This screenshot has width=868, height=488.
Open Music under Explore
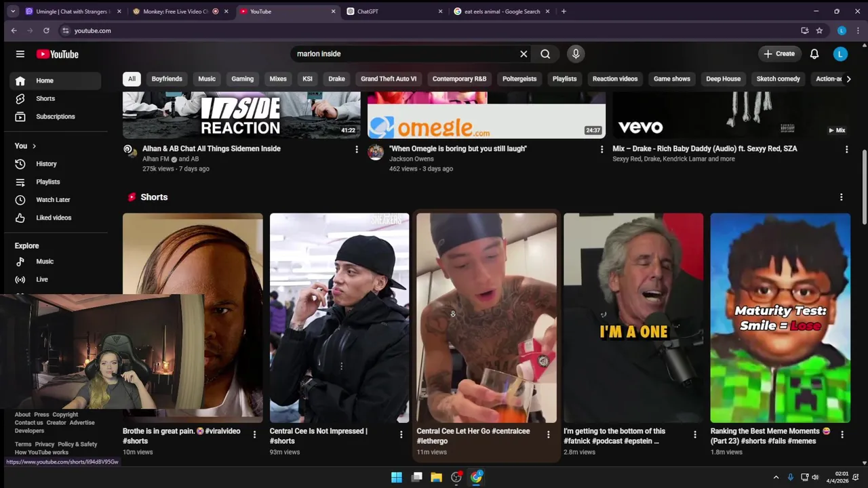(x=56, y=262)
